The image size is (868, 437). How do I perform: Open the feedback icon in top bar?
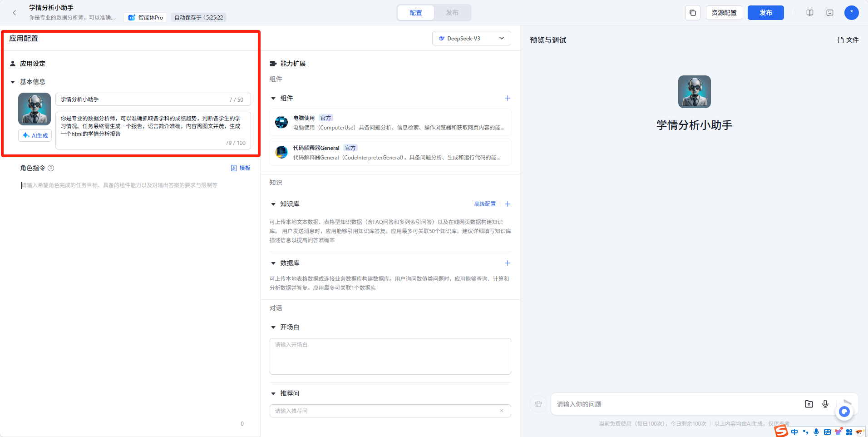point(829,13)
